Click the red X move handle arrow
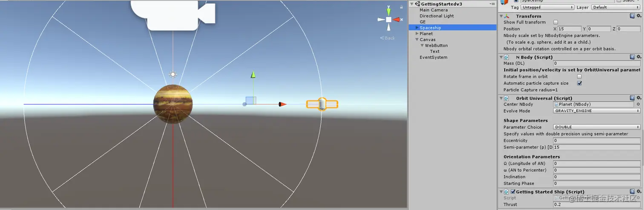Screen dimensions: 644x210 282,104
